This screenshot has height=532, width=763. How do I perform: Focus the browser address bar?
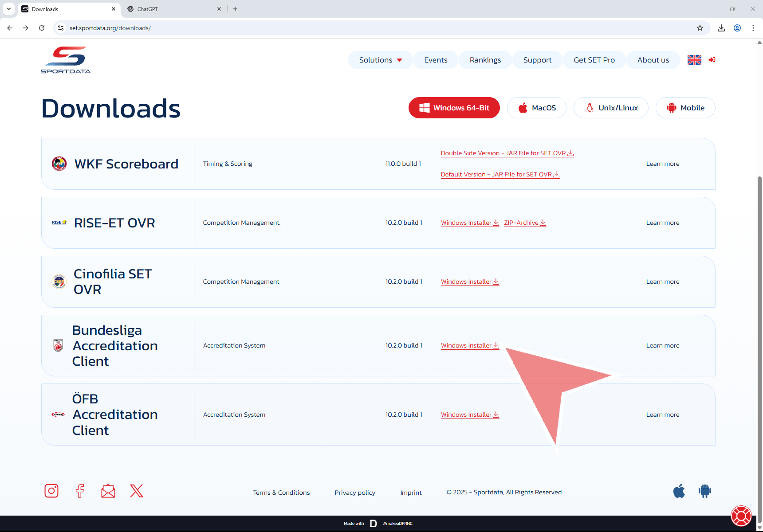(x=377, y=28)
